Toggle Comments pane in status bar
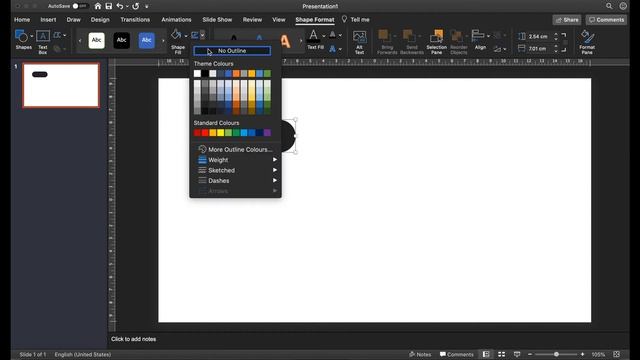This screenshot has height=360, width=640. (x=457, y=354)
